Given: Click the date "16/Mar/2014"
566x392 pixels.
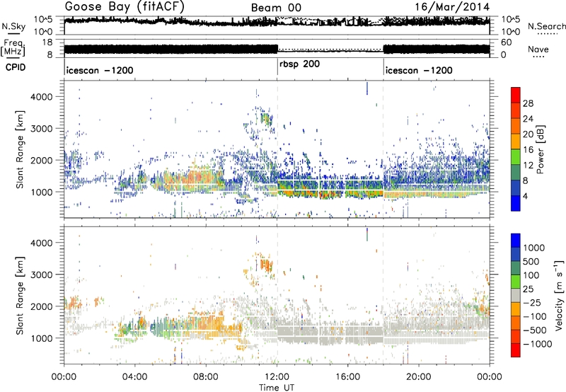Looking at the screenshot, I should [x=452, y=7].
